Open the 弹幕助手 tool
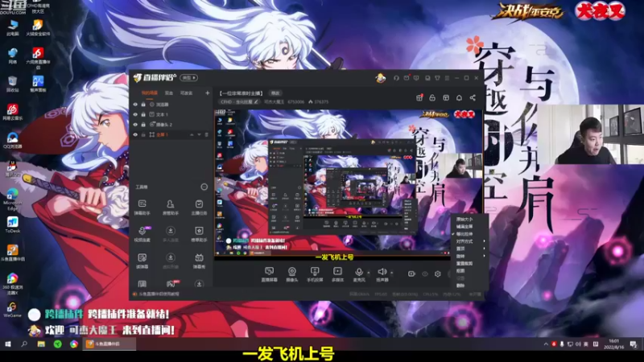This screenshot has width=644, height=362. click(x=142, y=208)
